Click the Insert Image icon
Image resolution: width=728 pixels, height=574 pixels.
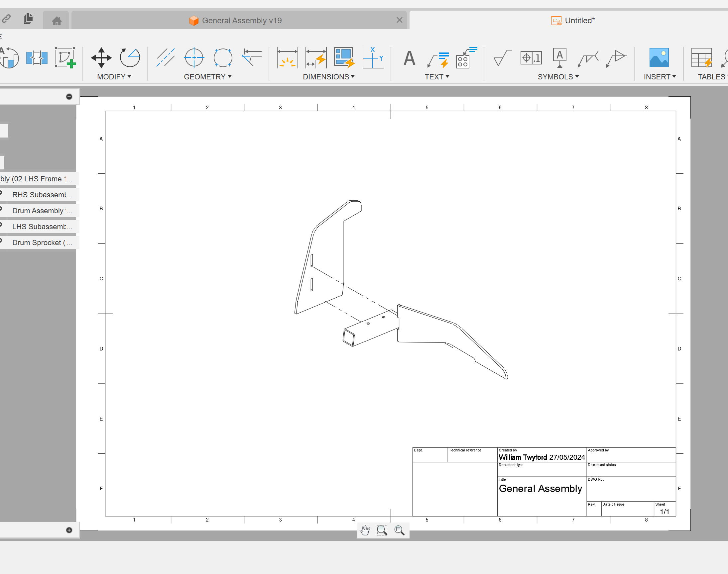[x=659, y=58]
